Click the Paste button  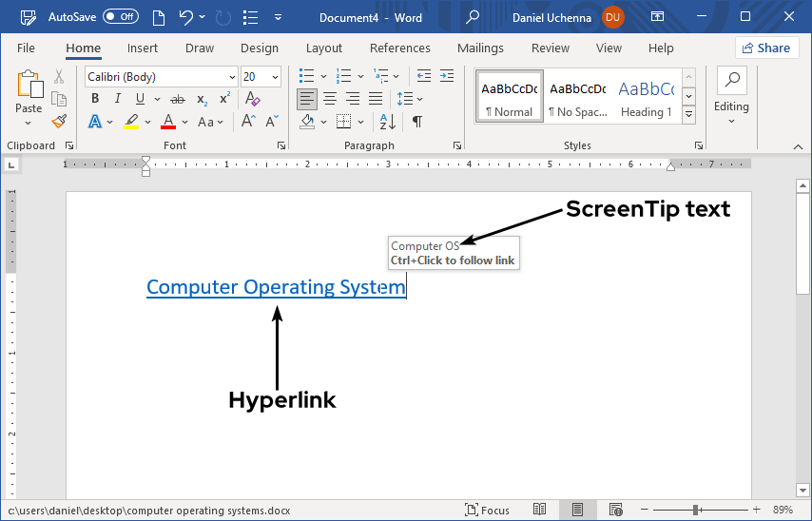[x=29, y=91]
